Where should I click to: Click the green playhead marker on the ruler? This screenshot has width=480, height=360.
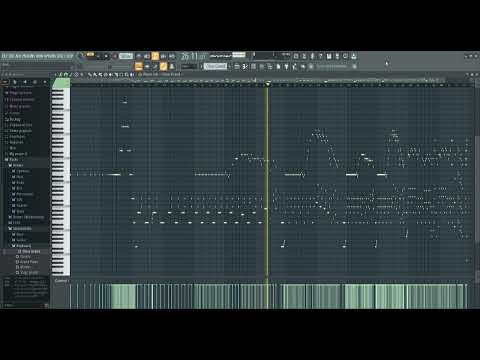click(x=267, y=84)
